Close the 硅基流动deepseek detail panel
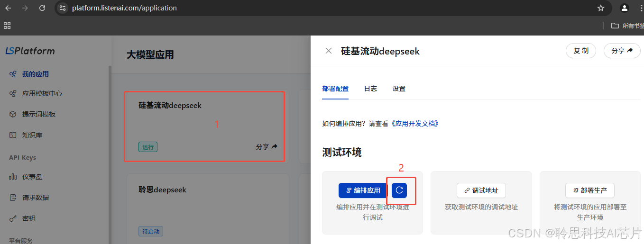The image size is (644, 244). click(328, 51)
